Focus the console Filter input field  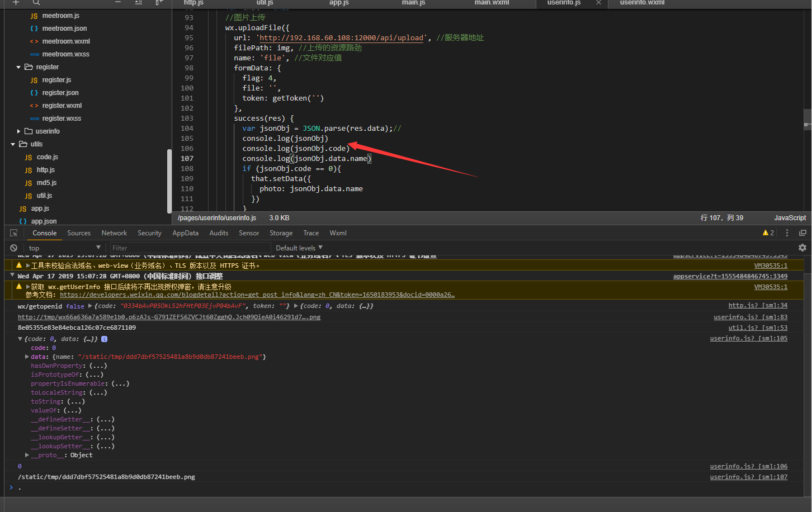pyautogui.click(x=190, y=248)
